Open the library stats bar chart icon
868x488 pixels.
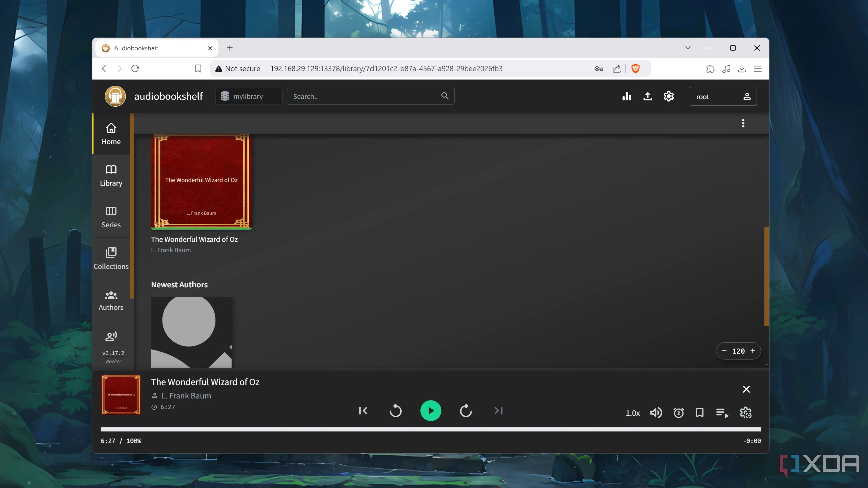pyautogui.click(x=626, y=96)
